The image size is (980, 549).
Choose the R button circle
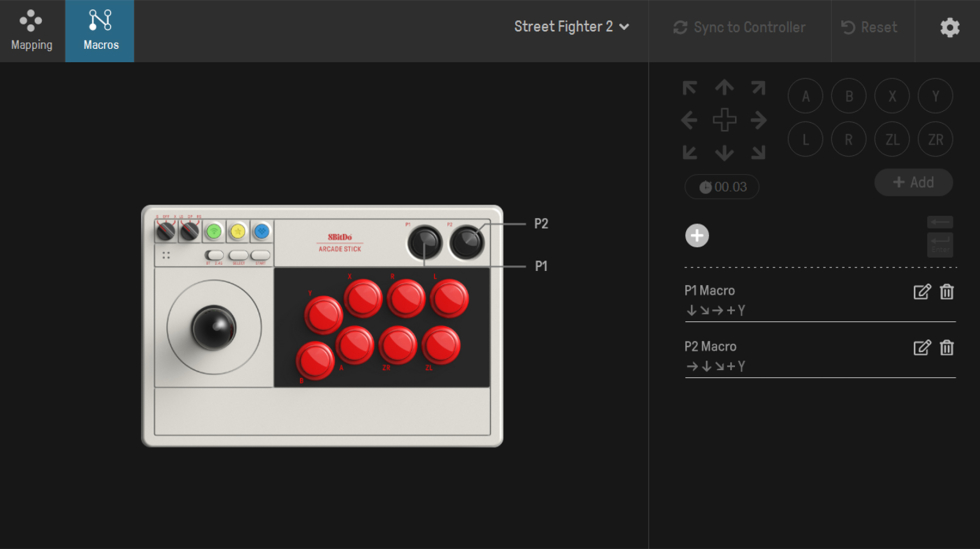(849, 139)
